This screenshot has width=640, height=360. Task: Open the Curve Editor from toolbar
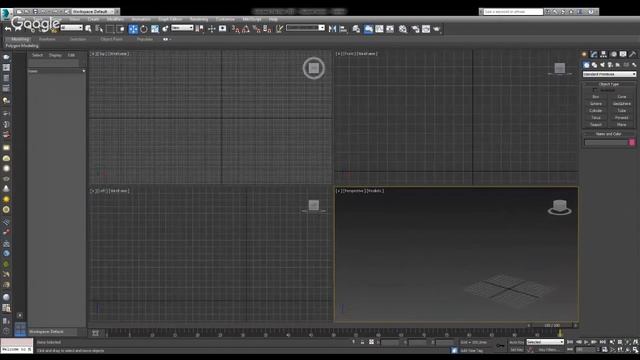(379, 29)
